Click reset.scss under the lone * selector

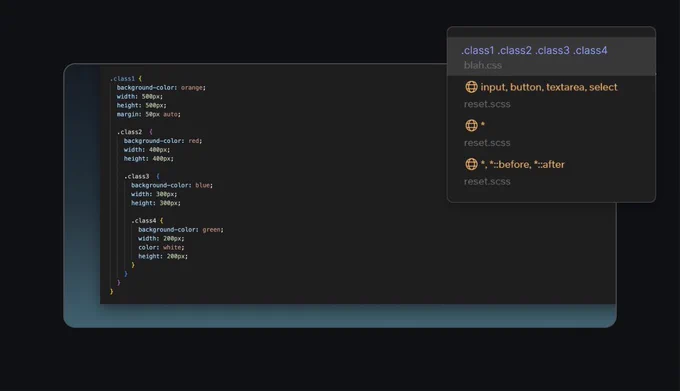487,143
